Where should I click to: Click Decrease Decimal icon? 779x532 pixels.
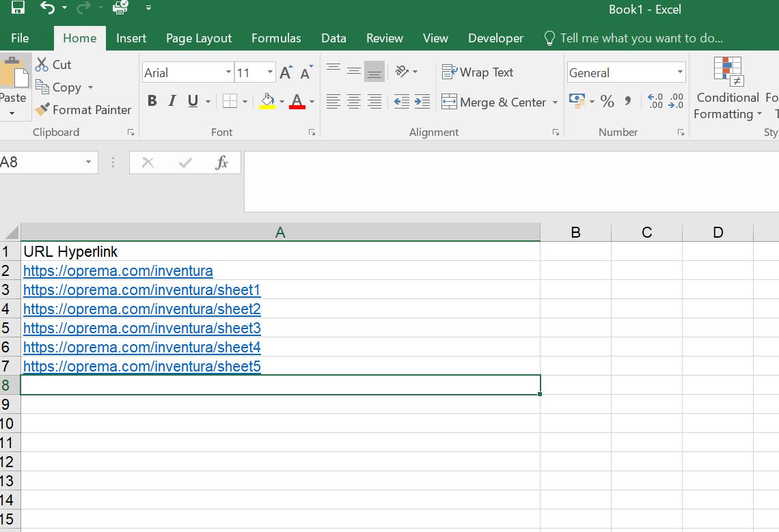(x=676, y=101)
